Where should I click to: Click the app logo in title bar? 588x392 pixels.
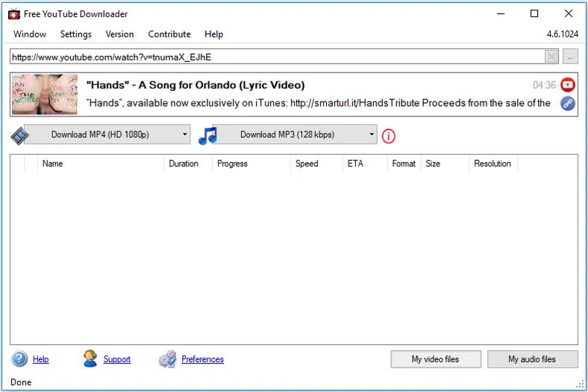point(14,14)
